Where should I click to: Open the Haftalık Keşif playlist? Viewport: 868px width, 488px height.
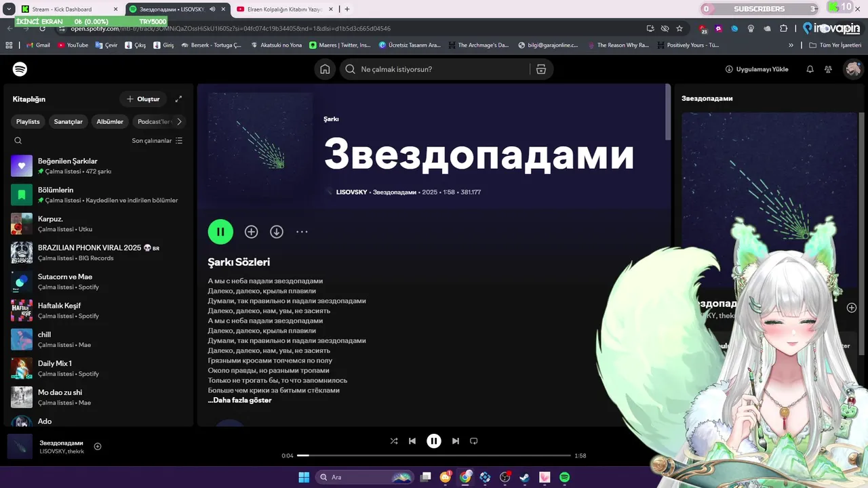[x=98, y=310]
